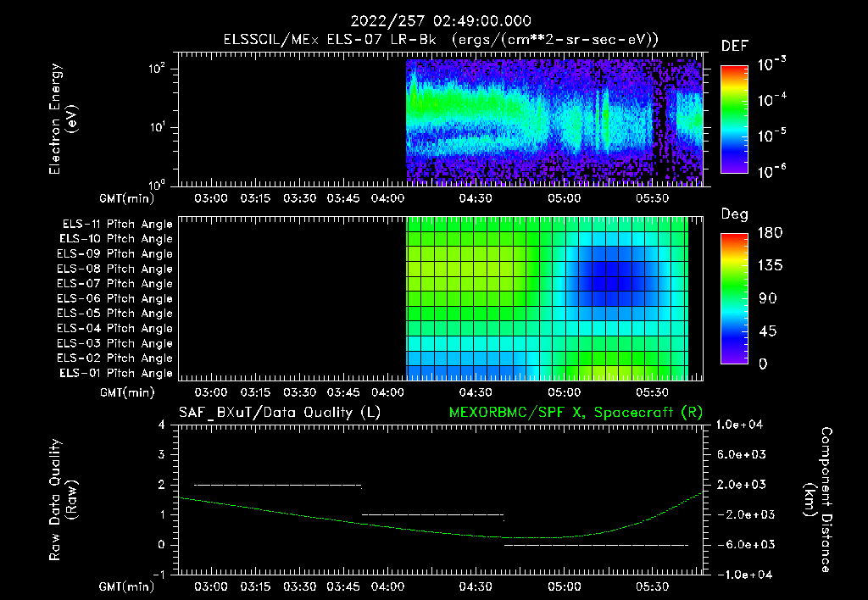Select the Raw Data Quality (Raw) axis label
This screenshot has height=600, width=868.
tap(63, 500)
